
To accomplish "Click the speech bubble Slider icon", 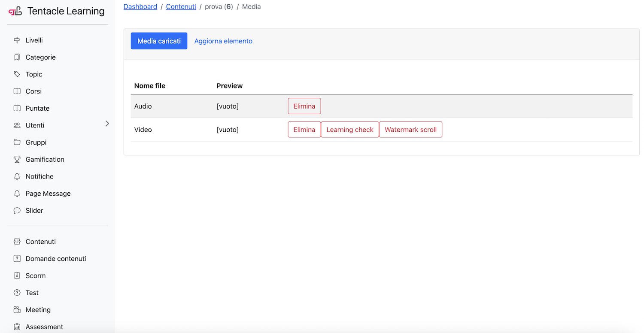I will tap(17, 211).
